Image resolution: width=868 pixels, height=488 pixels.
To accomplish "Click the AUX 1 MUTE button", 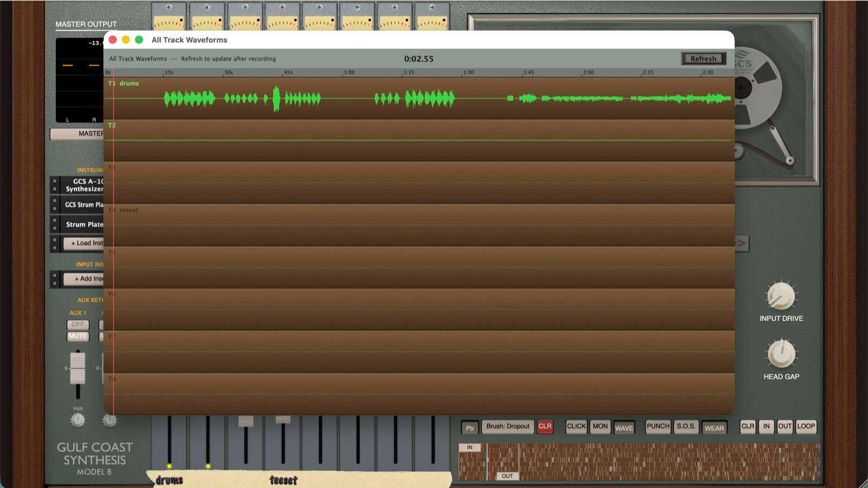I will [78, 336].
